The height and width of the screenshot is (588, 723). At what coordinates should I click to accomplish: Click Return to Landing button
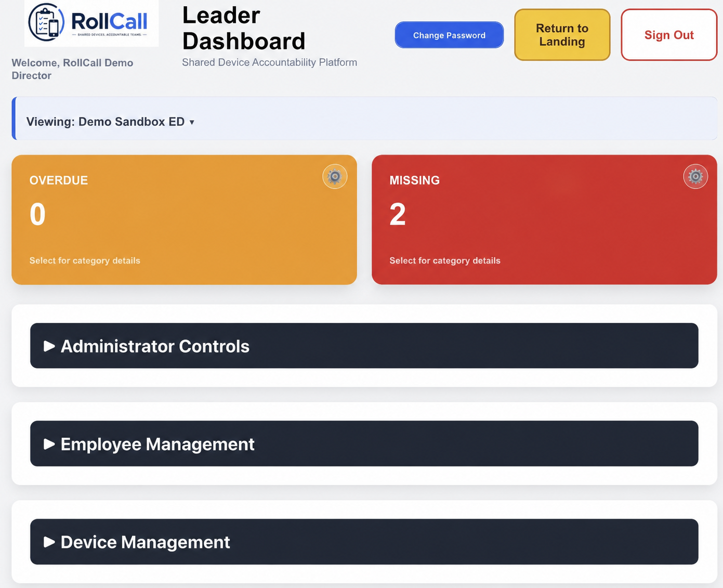[x=562, y=35]
